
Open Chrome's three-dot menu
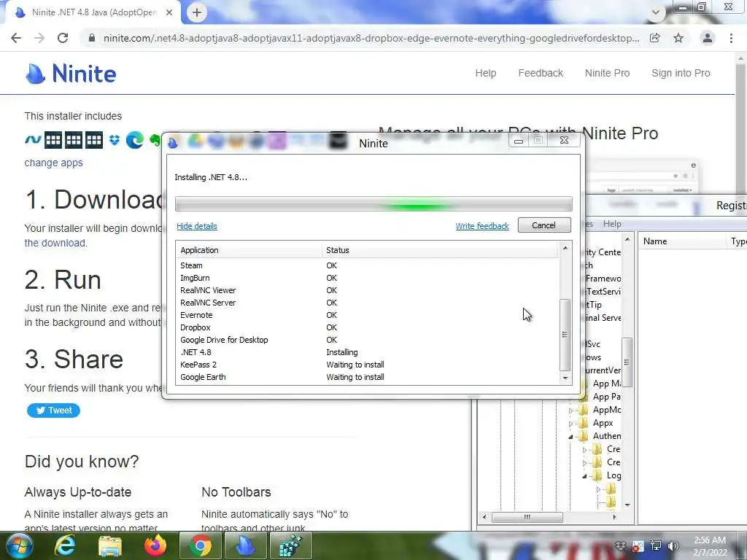point(731,38)
